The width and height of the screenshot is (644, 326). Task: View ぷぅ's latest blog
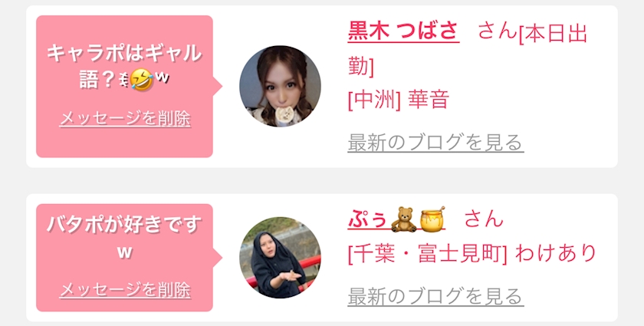coord(435,296)
